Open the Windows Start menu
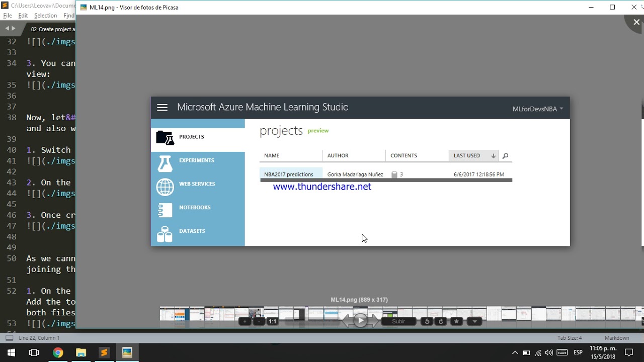This screenshot has width=644, height=362. tap(11, 352)
